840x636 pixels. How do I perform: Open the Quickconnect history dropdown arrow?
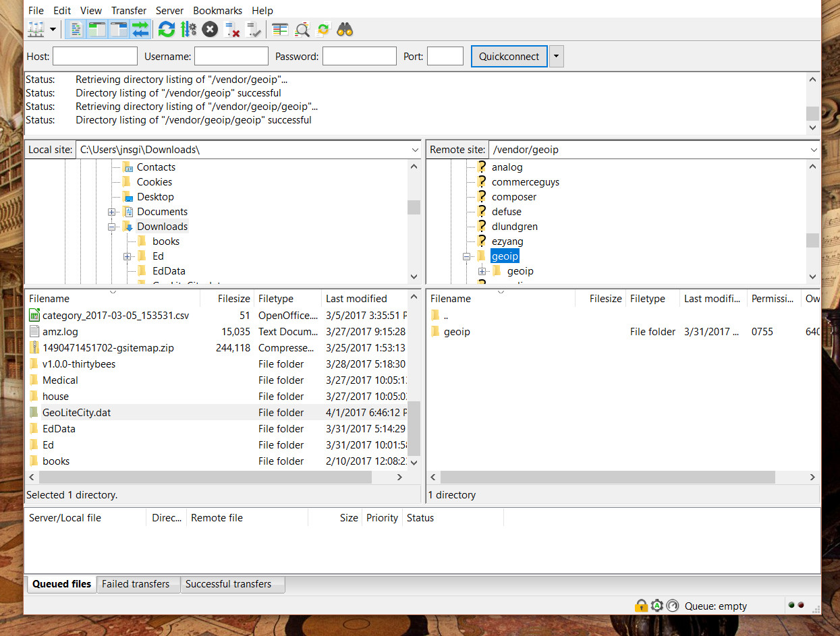[556, 57]
